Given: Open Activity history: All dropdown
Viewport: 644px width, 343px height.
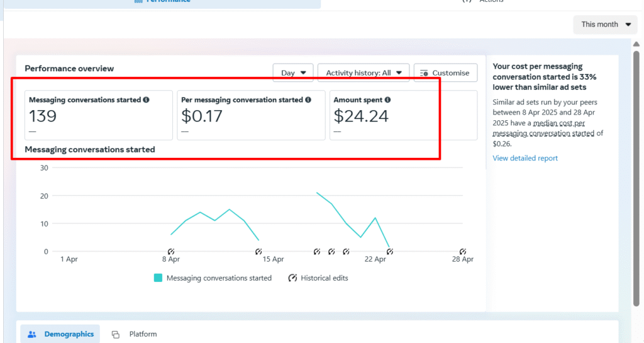Looking at the screenshot, I should coord(364,73).
